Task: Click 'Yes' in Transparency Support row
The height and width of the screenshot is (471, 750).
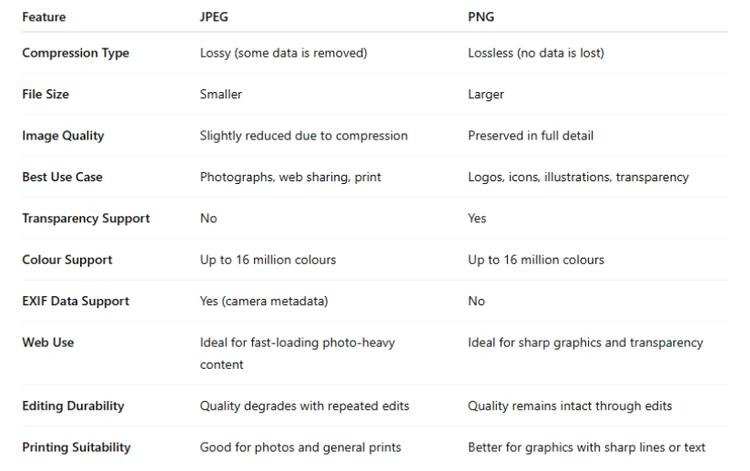Action: (x=477, y=219)
